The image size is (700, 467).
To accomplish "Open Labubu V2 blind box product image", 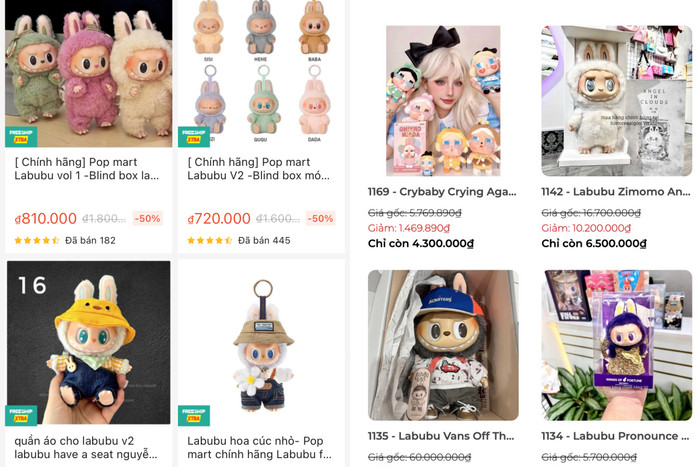I will 261,73.
